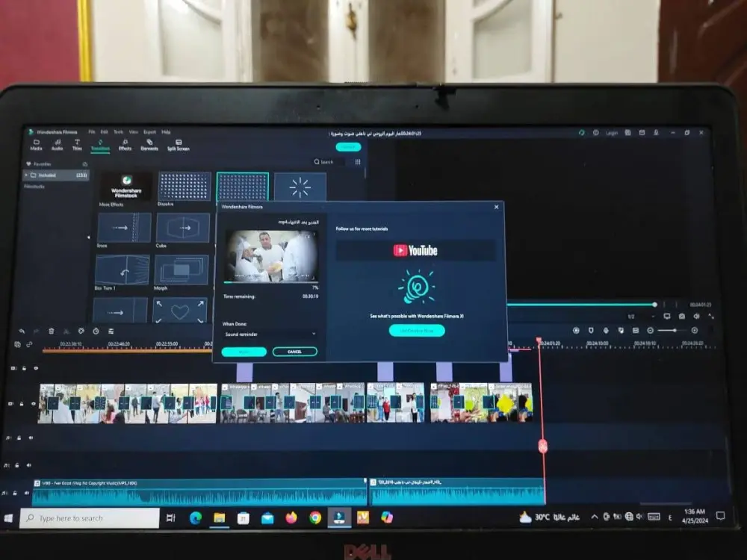Click the Filmstocks category label
Viewport: 747px width, 560px height.
(x=34, y=186)
